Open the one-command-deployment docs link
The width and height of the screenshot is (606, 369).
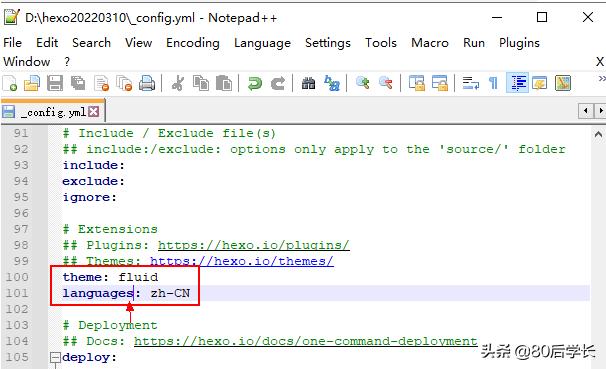[x=306, y=341]
